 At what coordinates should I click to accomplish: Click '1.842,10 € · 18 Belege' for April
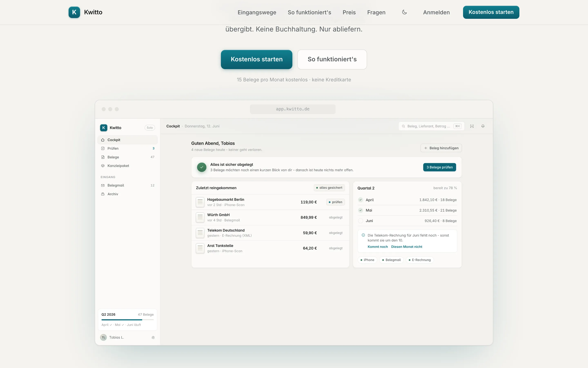pyautogui.click(x=438, y=200)
